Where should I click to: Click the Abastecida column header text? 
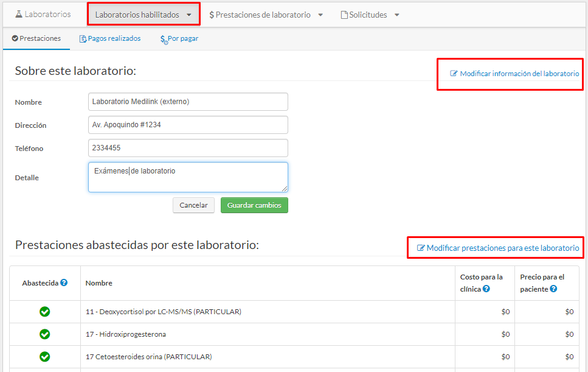point(40,283)
